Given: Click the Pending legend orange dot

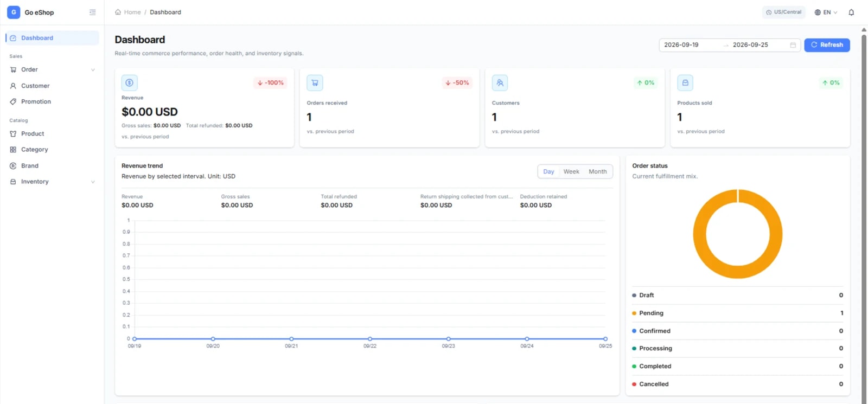Looking at the screenshot, I should point(634,313).
